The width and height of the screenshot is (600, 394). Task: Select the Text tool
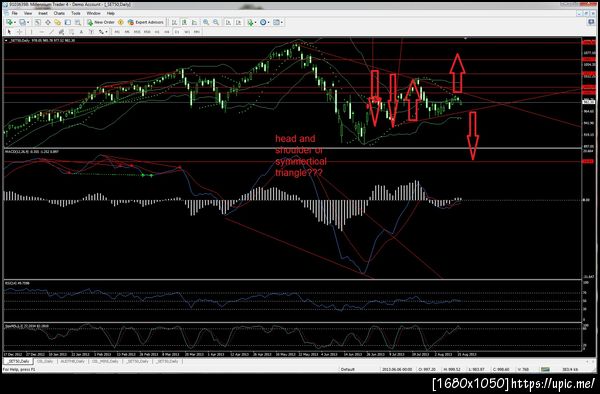[81, 32]
